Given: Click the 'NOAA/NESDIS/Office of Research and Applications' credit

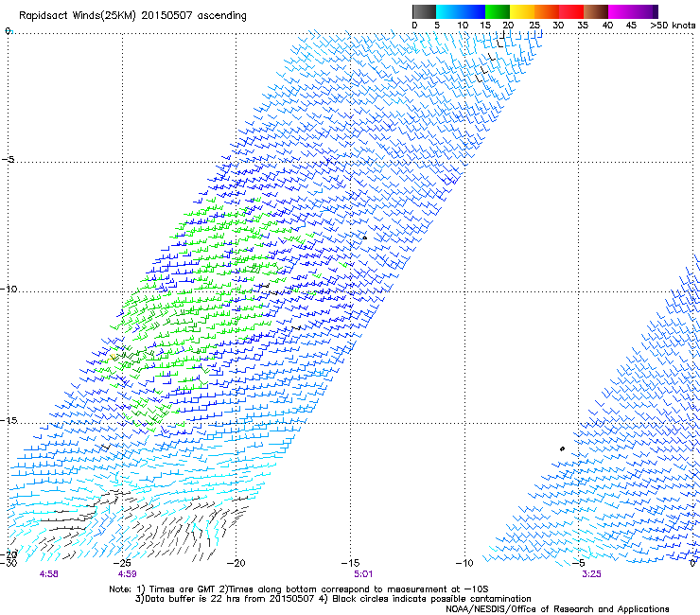Looking at the screenshot, I should 557,609.
